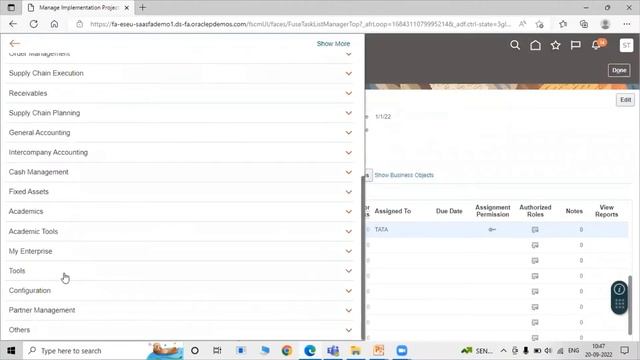Click the floating info guide widget
This screenshot has height=360, width=640.
(619, 297)
